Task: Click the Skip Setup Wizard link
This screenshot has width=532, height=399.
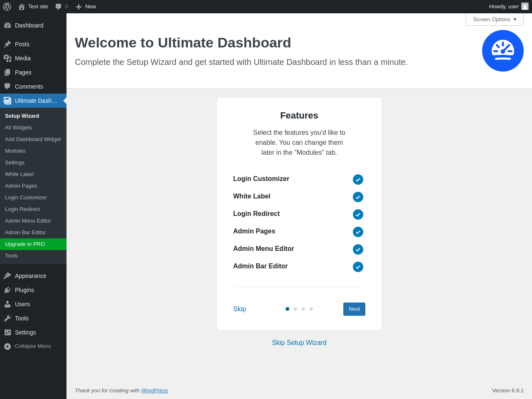Action: pos(299,343)
